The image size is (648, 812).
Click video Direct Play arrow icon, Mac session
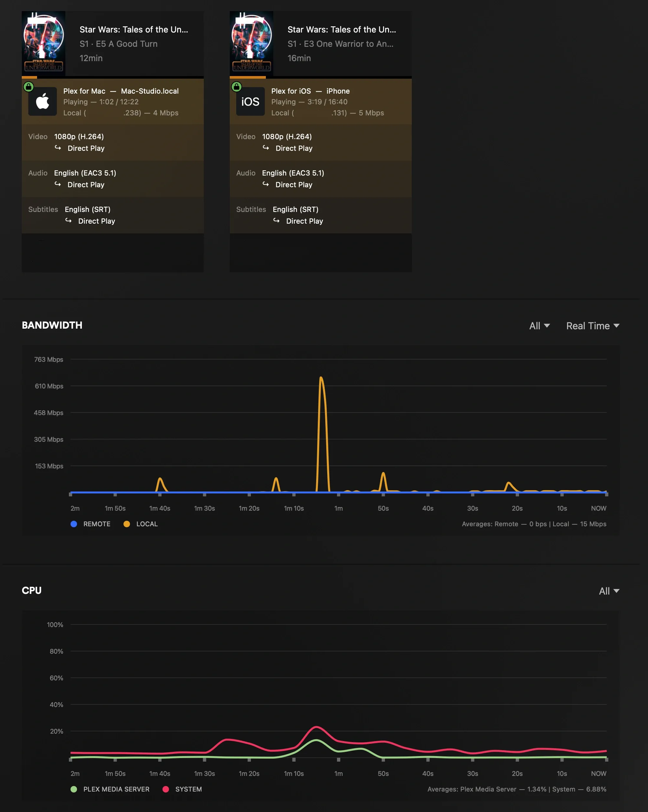coord(58,148)
